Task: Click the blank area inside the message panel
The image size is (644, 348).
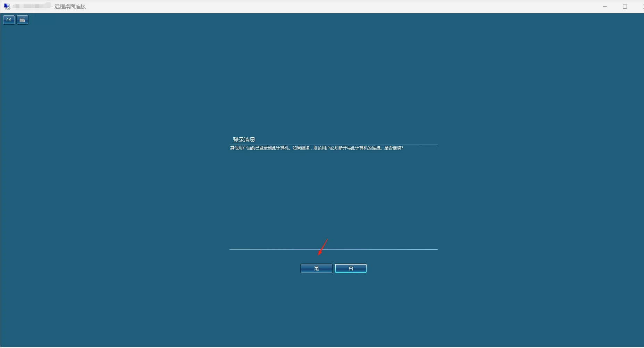Action: click(x=333, y=198)
